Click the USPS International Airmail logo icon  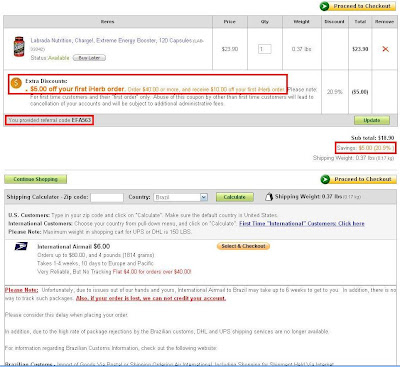pyautogui.click(x=21, y=247)
